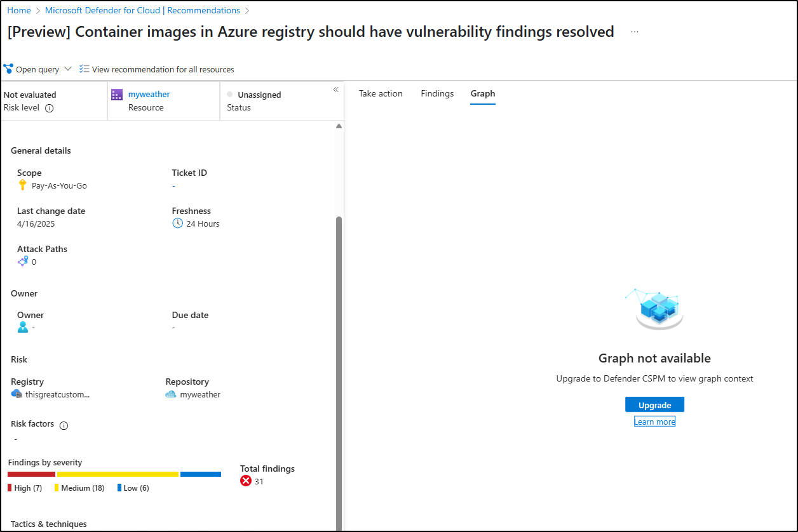Click the Unassigned status dot
Screen dimensions: 798x532
[x=230, y=95]
